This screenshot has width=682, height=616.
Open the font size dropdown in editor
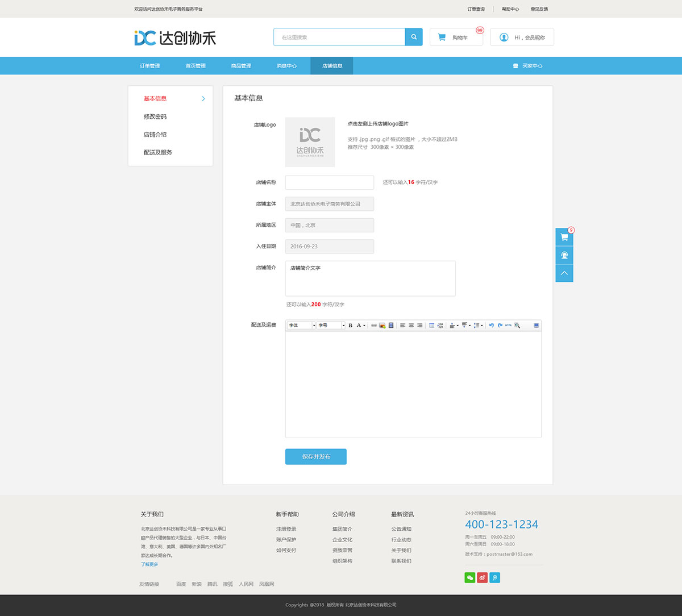[x=330, y=325]
